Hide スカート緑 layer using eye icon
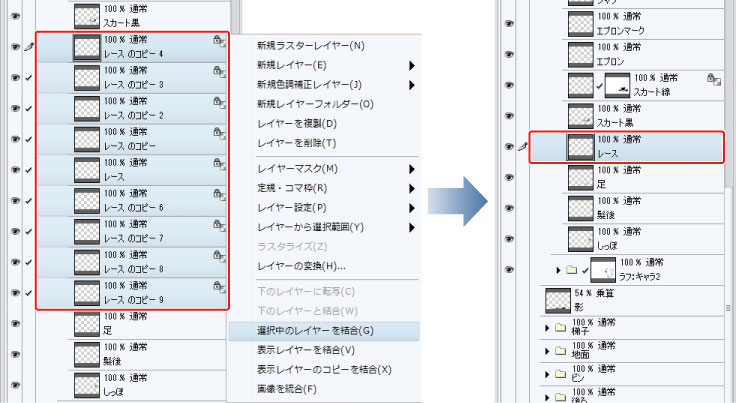The width and height of the screenshot is (736, 403). coord(509,85)
